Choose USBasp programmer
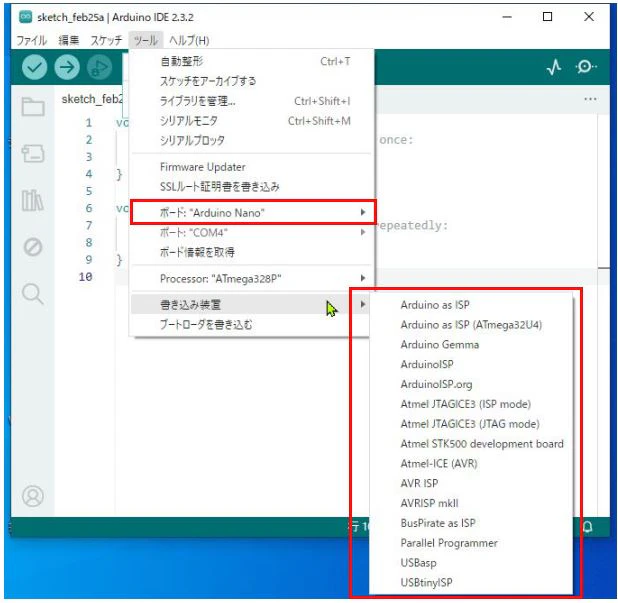Image resolution: width=618 pixels, height=603 pixels. [471, 563]
